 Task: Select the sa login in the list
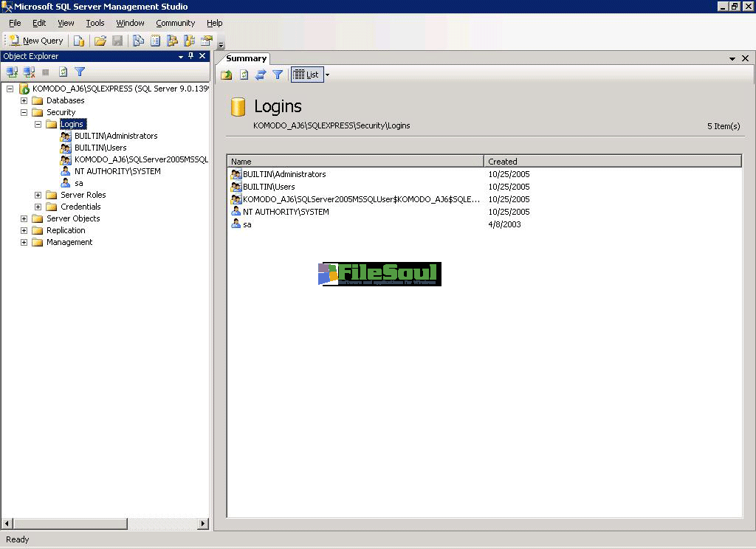(x=247, y=224)
